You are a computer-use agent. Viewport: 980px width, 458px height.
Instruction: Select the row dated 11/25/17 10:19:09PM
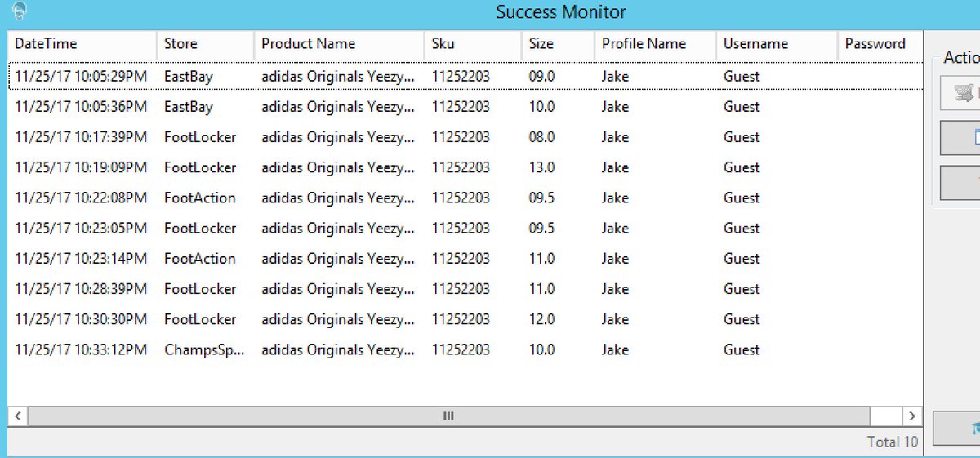click(465, 167)
